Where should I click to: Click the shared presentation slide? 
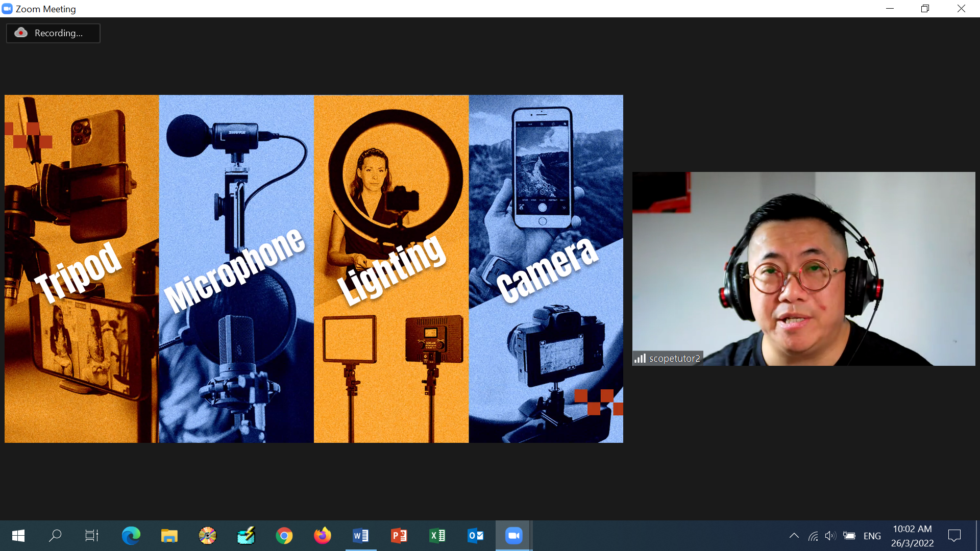pos(313,268)
